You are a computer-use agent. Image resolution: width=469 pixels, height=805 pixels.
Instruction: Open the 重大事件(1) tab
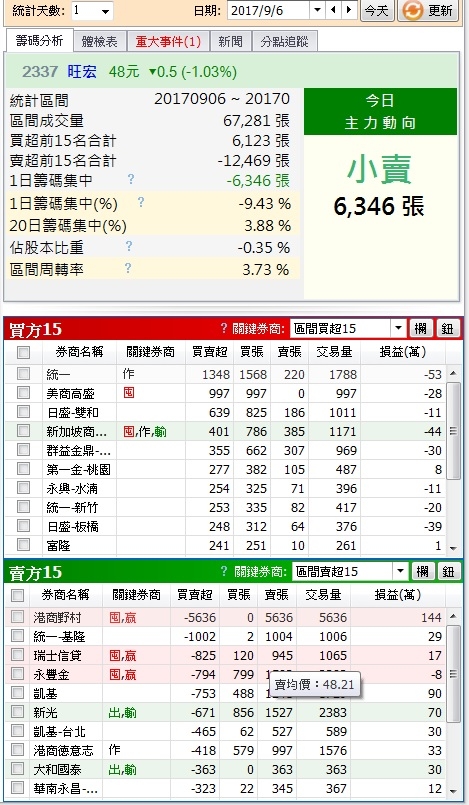coord(168,42)
